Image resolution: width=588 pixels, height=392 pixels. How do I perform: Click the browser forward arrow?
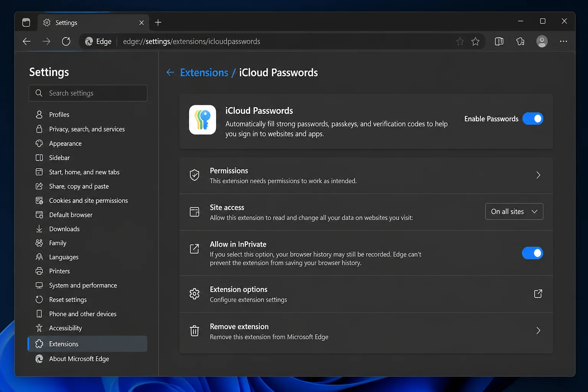tap(46, 41)
